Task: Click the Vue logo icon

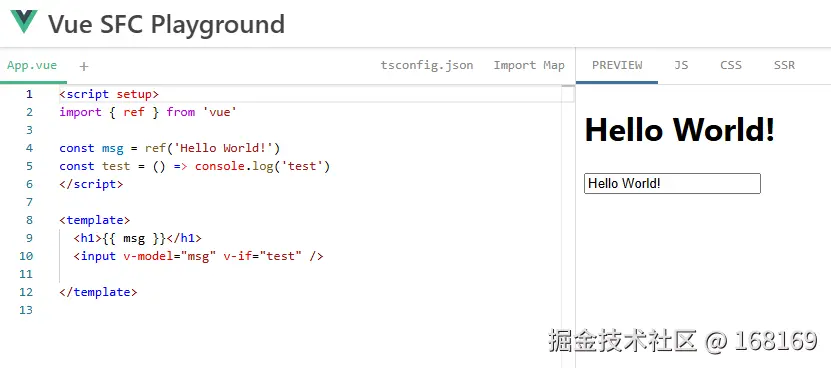Action: pos(24,22)
